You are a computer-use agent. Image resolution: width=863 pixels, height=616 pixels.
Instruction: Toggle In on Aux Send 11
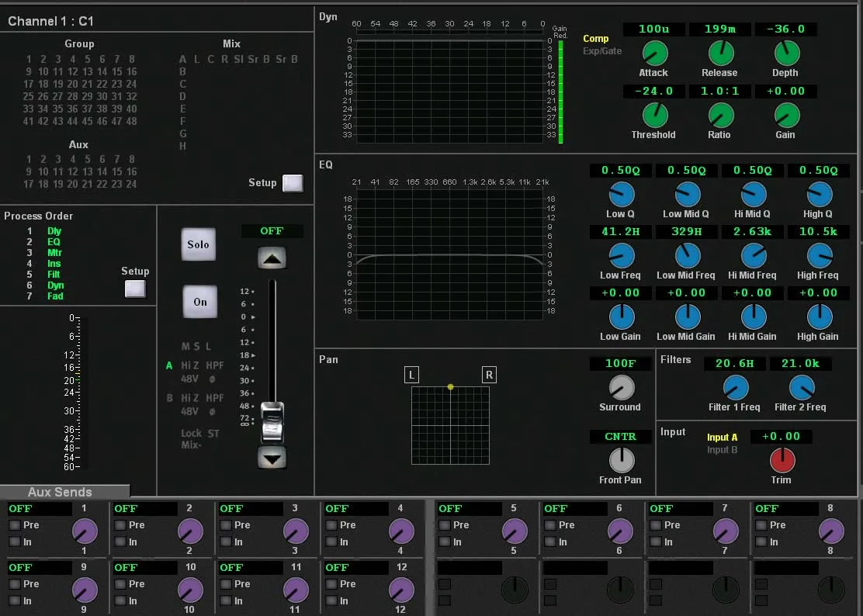226,601
